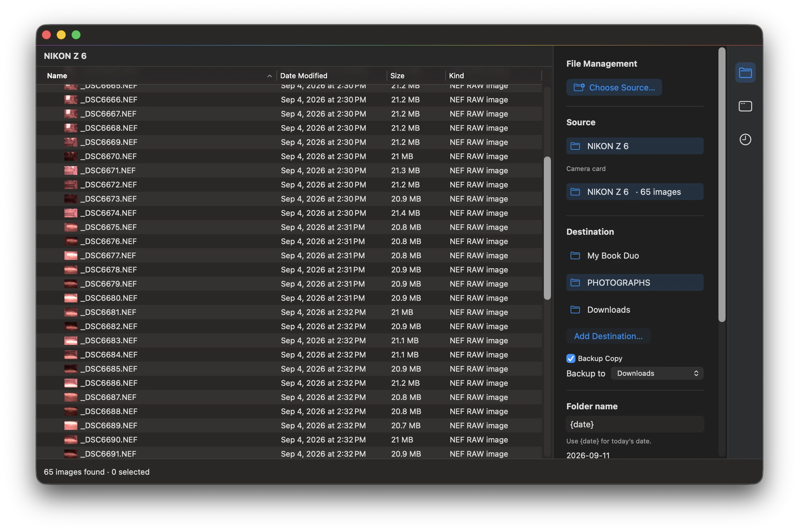Viewport: 799px width, 532px height.
Task: Click thumbnail of _DSC6670.NEF
Action: click(x=71, y=156)
